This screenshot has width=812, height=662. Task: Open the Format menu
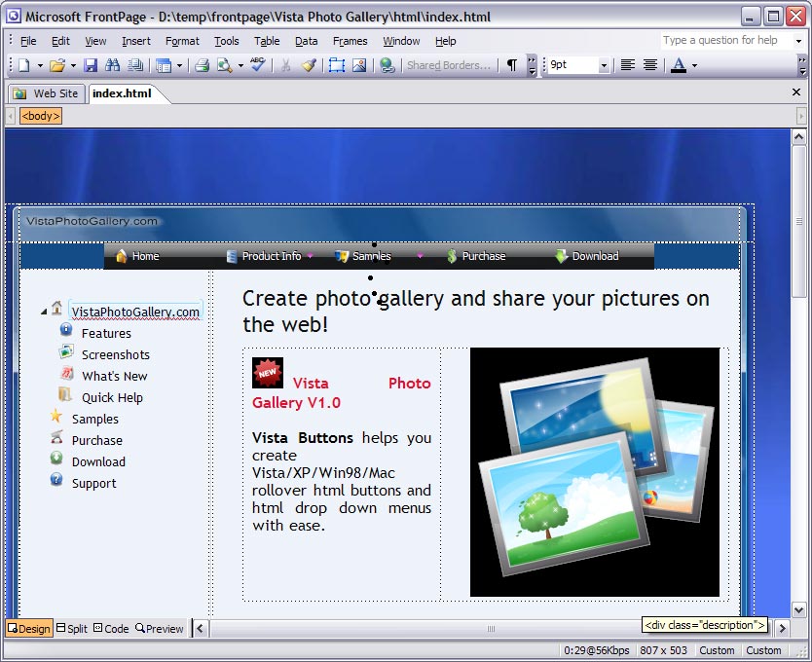(182, 41)
